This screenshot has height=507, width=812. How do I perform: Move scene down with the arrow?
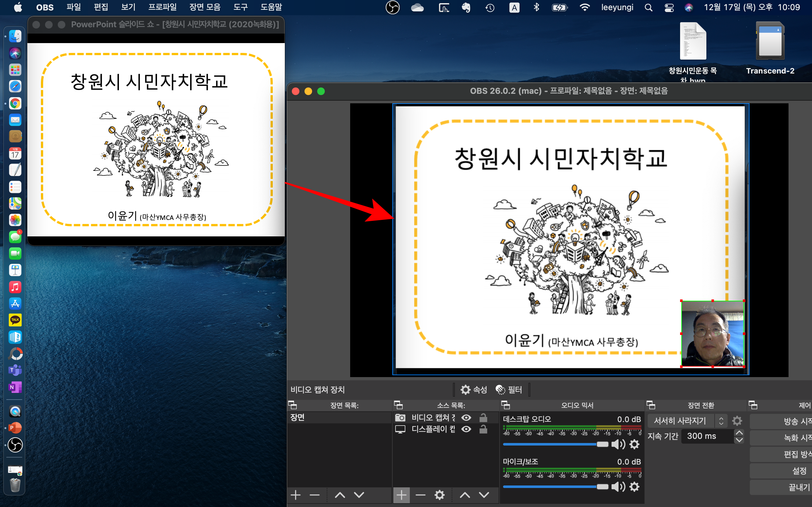pyautogui.click(x=359, y=495)
